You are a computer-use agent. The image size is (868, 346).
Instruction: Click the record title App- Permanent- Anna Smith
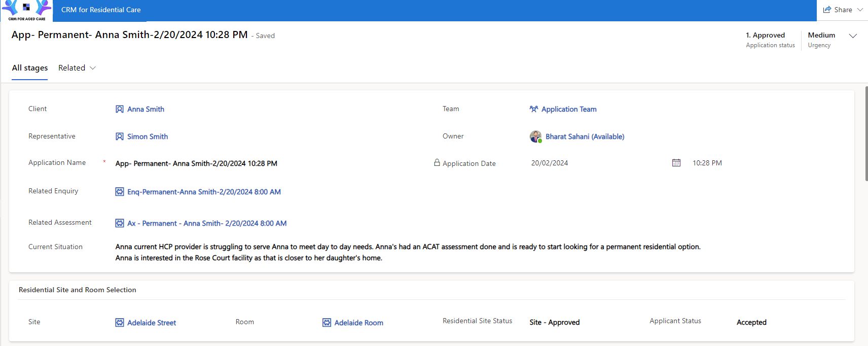point(130,34)
